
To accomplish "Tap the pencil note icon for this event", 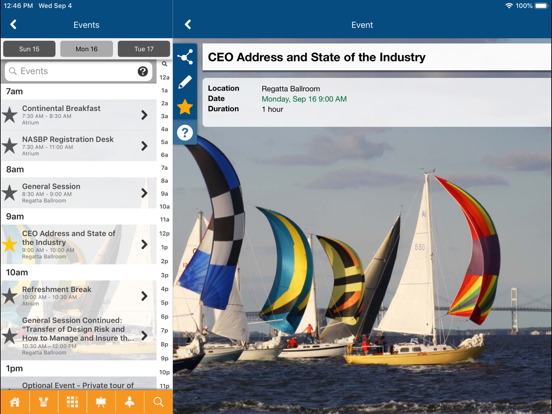I will coord(185,82).
